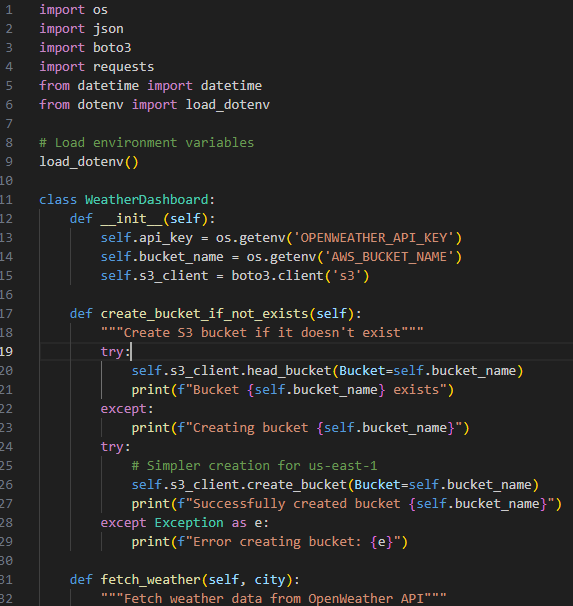The width and height of the screenshot is (573, 606).
Task: Click 'Error creating bucket' print statement
Action: click(270, 541)
